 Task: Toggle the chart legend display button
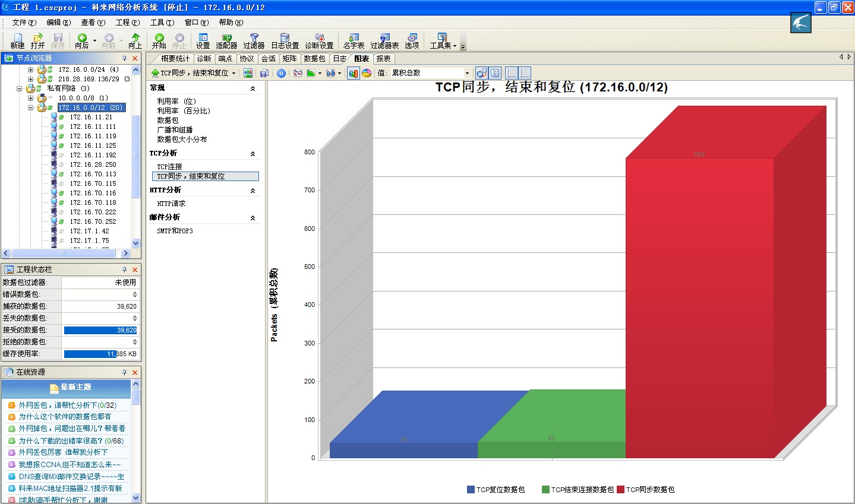(x=495, y=73)
